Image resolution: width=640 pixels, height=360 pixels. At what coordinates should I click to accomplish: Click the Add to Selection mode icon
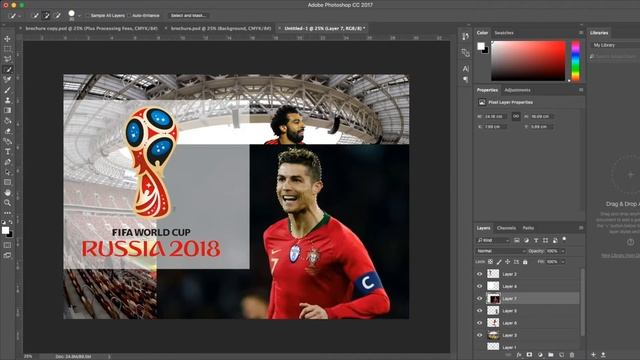(x=46, y=16)
